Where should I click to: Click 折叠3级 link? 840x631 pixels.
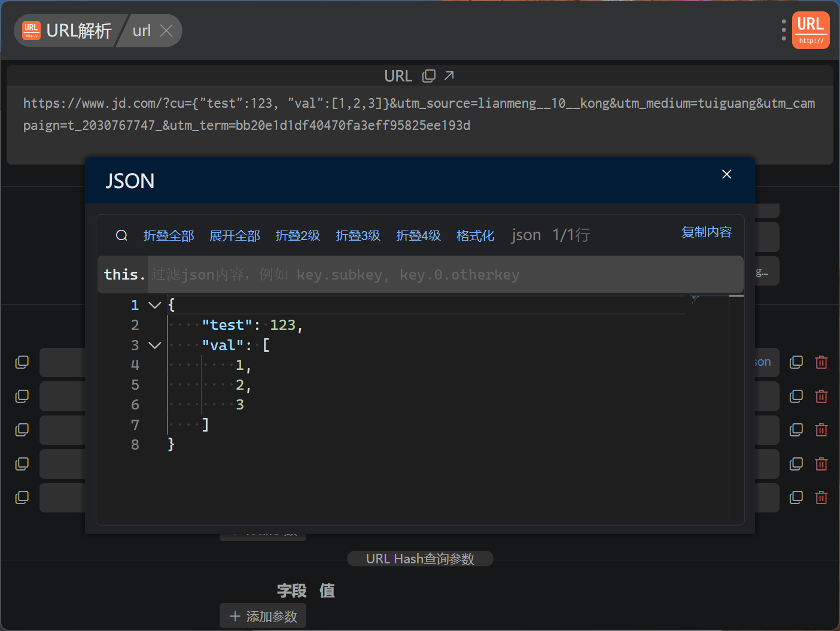click(358, 236)
